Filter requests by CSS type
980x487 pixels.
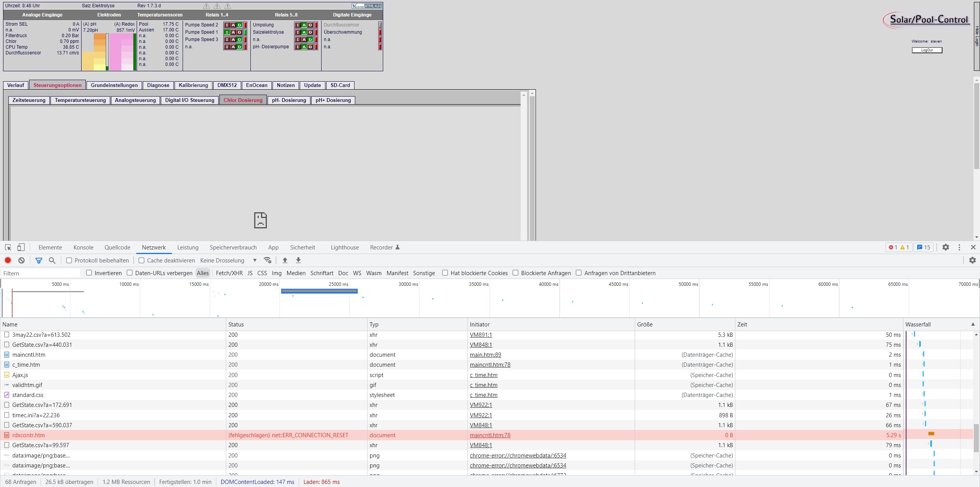tap(262, 273)
